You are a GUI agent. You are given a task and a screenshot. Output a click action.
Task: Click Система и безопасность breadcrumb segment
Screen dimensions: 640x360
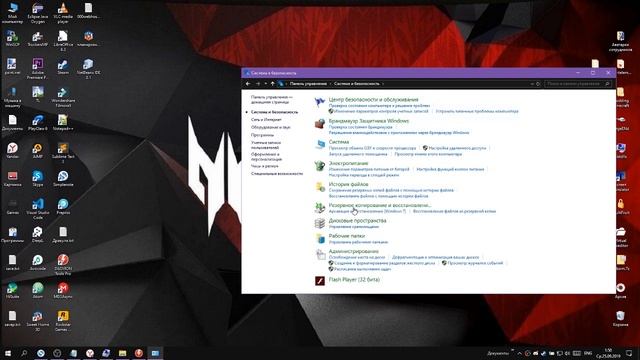point(356,84)
